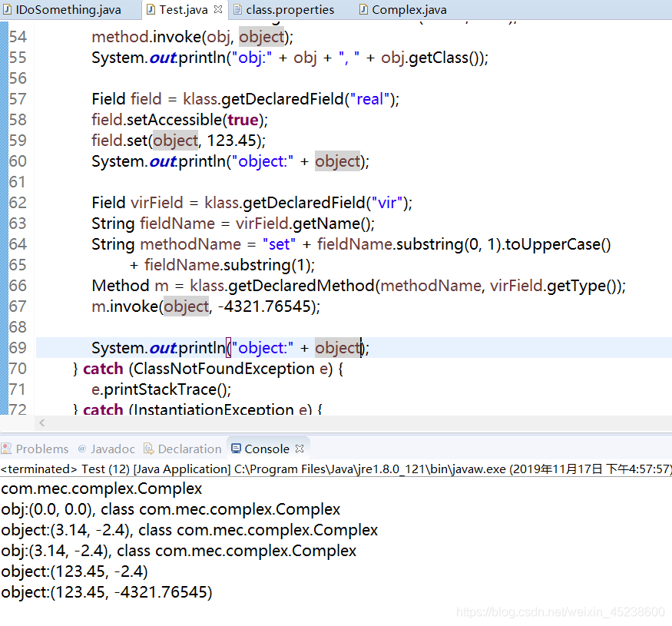
Task: Select the Console view tab
Action: point(266,449)
